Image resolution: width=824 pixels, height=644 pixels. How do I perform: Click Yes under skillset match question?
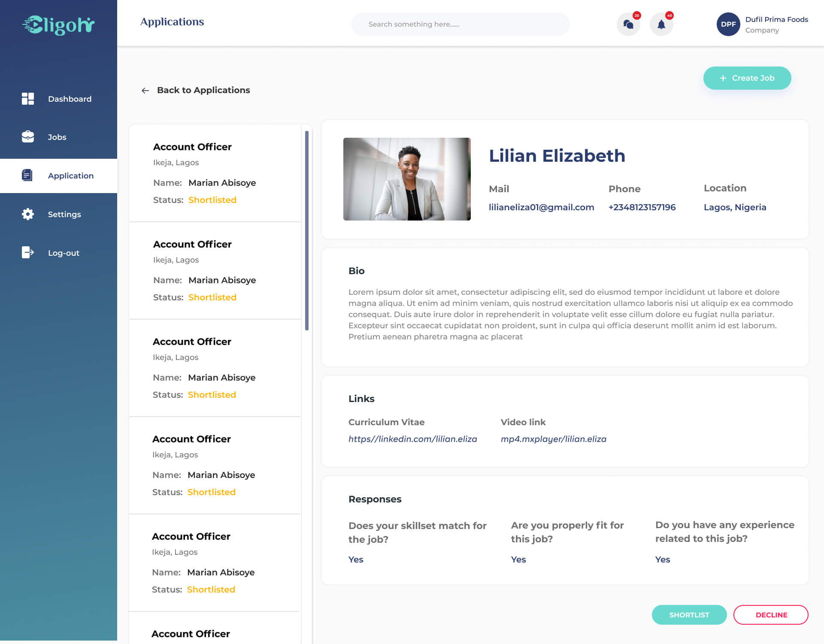coord(356,559)
